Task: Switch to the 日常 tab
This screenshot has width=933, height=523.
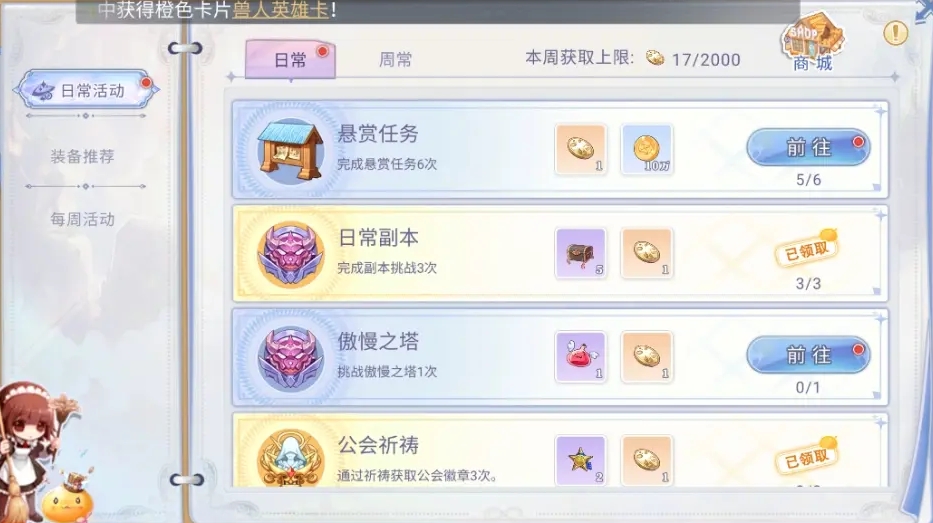Action: point(290,59)
